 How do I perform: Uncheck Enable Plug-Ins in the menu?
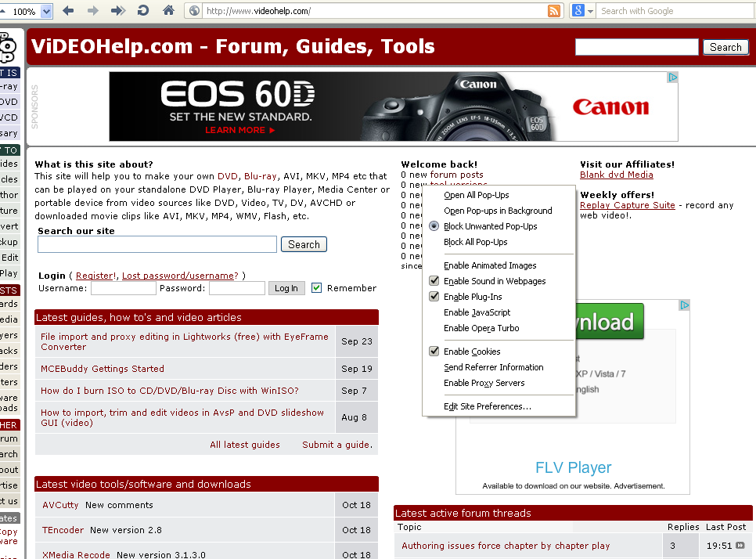point(434,296)
